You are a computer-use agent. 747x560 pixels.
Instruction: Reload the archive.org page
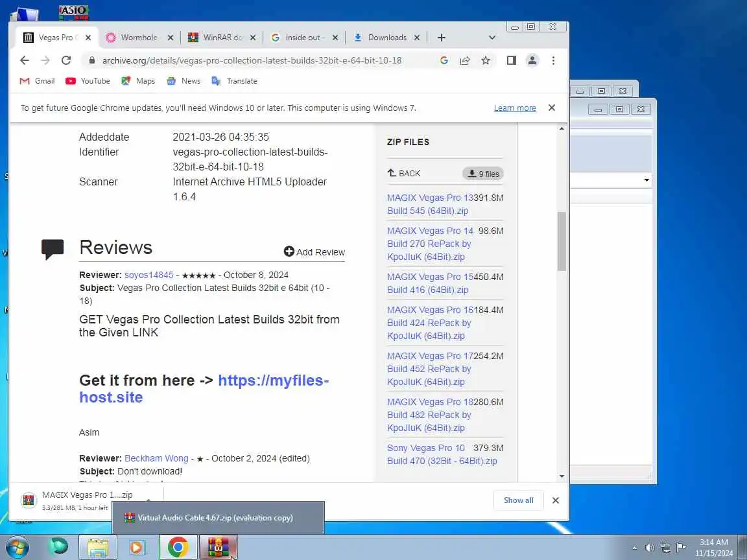pos(66,60)
